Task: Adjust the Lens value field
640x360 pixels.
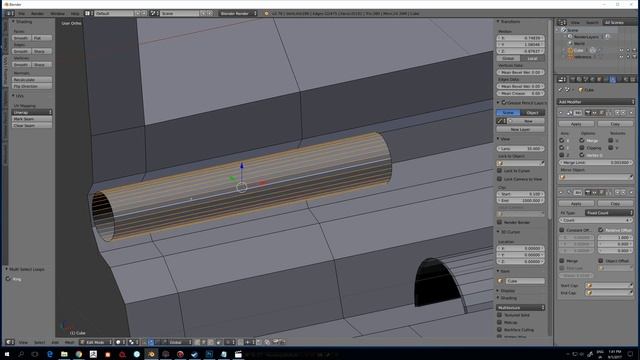Action: tap(520, 149)
